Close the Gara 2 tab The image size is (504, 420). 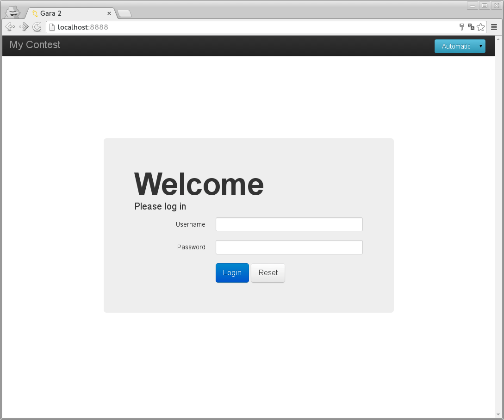click(x=109, y=13)
